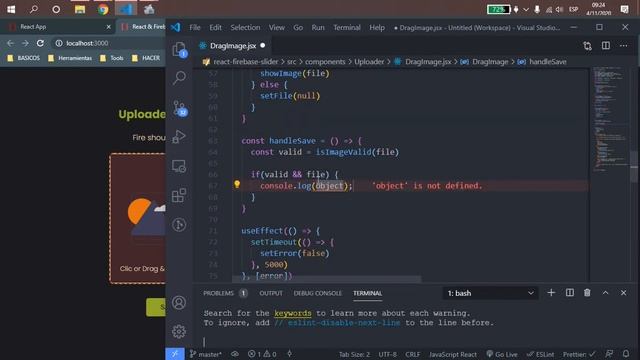Switch to the DEBUG CONSOLE tab
Viewport: 640px width, 360px height.
click(318, 293)
